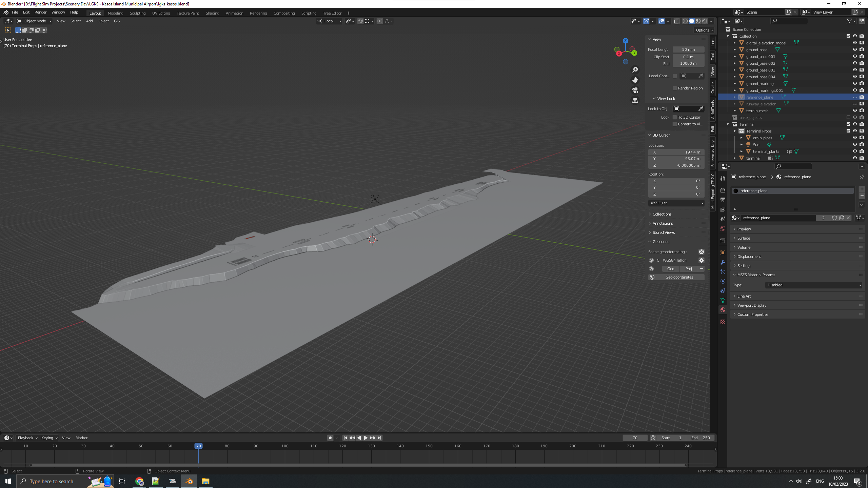Click the pan view hand icon
The image size is (868, 488).
point(635,80)
